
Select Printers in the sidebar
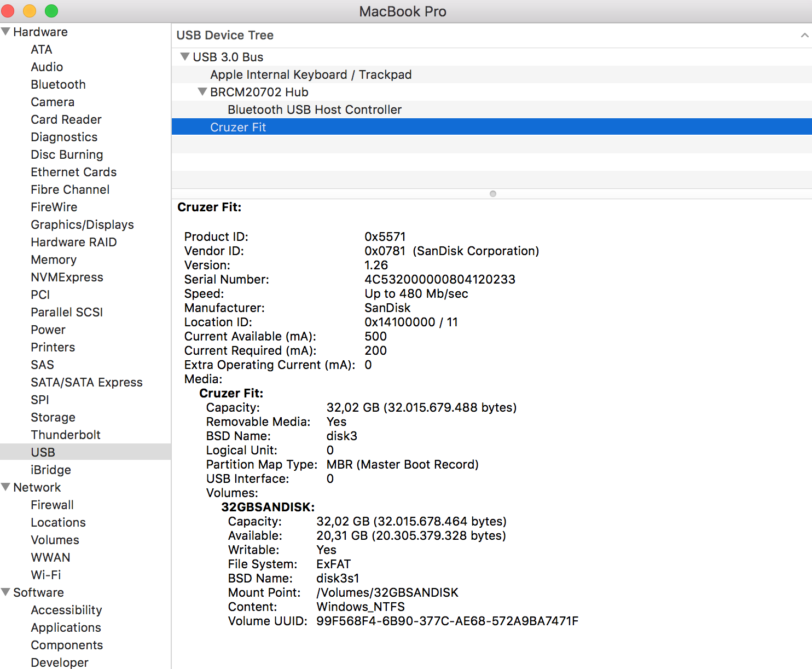click(x=53, y=347)
